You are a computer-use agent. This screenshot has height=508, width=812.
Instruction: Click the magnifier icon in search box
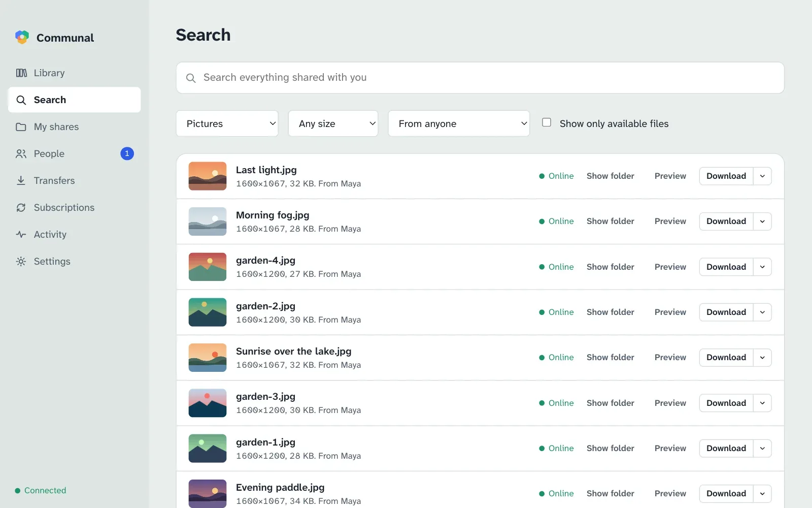(x=191, y=78)
